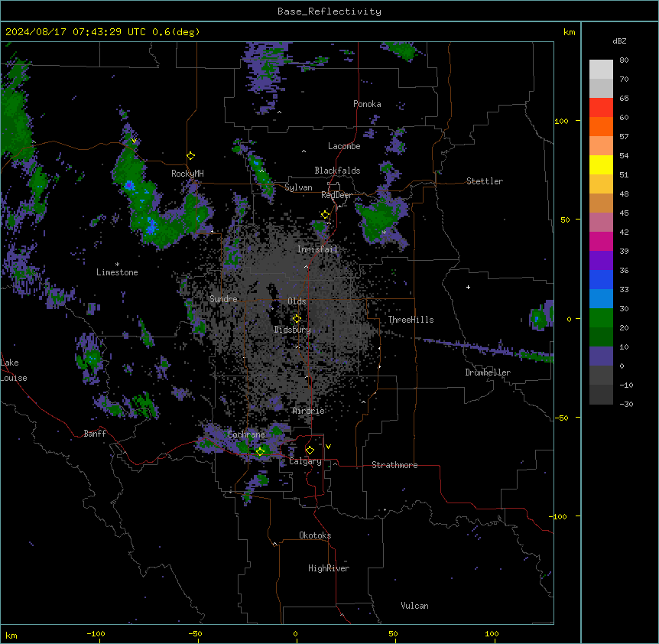Click the 80 dBZ white color swatch
This screenshot has height=644, width=659.
point(601,70)
